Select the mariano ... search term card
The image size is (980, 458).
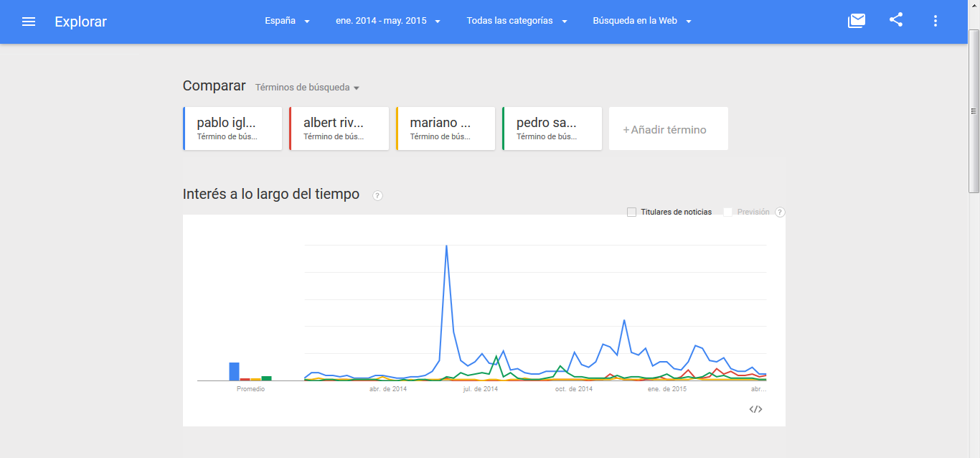pos(446,128)
